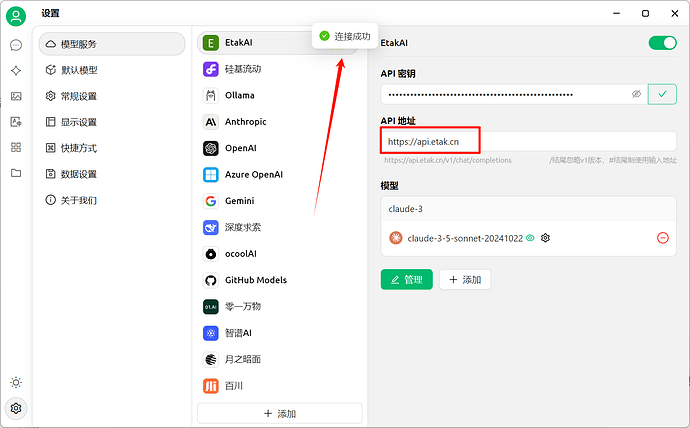Select the Azure OpenAI provider
The height and width of the screenshot is (428, 690).
coord(277,175)
